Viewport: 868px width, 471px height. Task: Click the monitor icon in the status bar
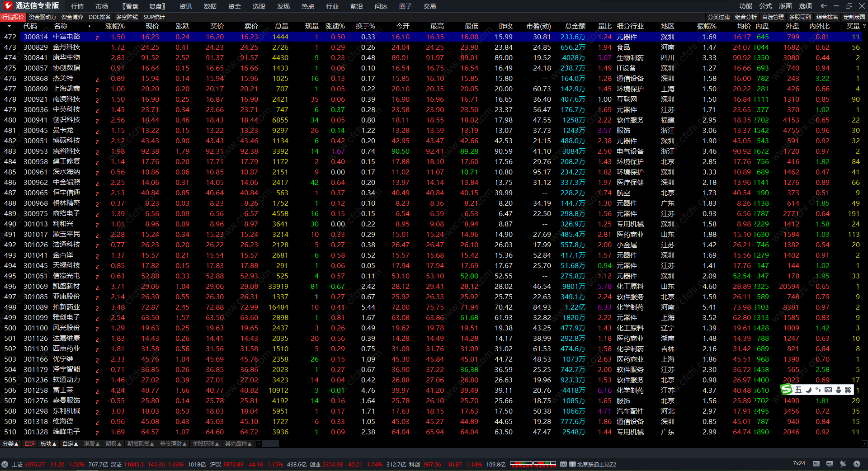[x=830, y=464]
